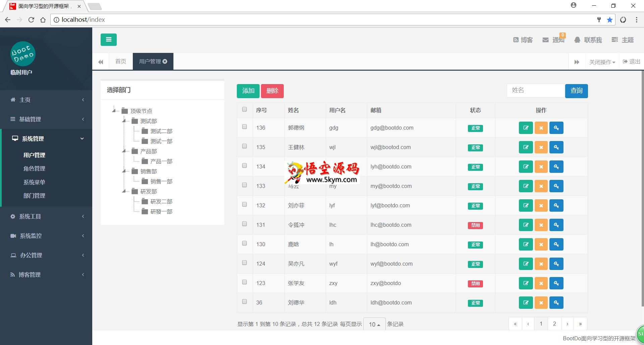Click 联系我 bell item
The width and height of the screenshot is (644, 345).
588,40
